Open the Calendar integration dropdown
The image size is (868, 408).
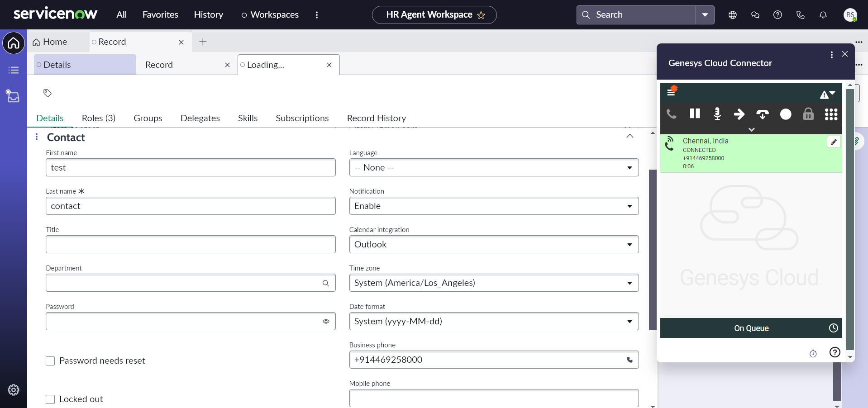coord(494,244)
